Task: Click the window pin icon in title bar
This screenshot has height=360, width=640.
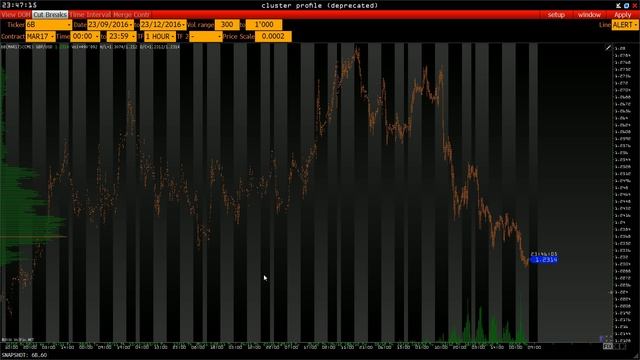Action: tap(618, 5)
